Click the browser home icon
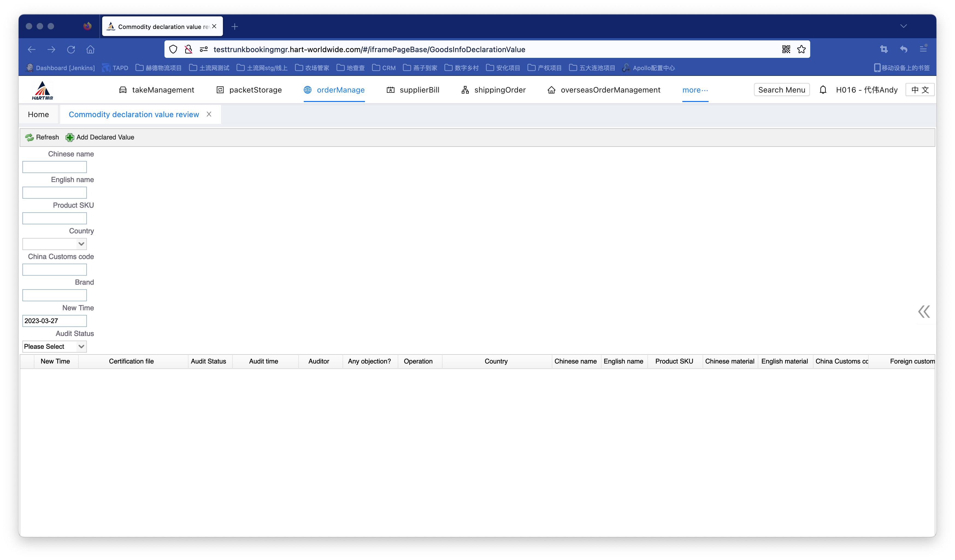The height and width of the screenshot is (560, 955). (x=90, y=49)
